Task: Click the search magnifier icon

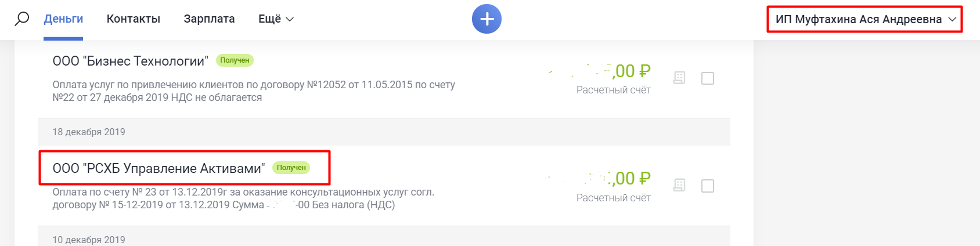Action: point(21,19)
